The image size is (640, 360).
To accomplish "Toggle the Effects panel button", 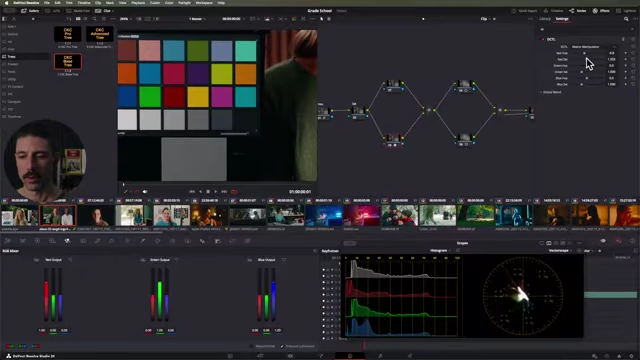I will click(x=601, y=11).
